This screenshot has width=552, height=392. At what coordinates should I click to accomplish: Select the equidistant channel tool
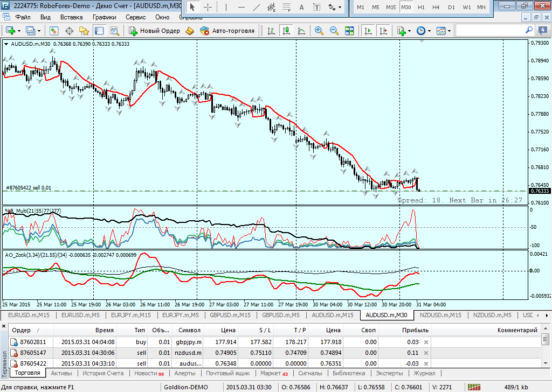(x=271, y=7)
